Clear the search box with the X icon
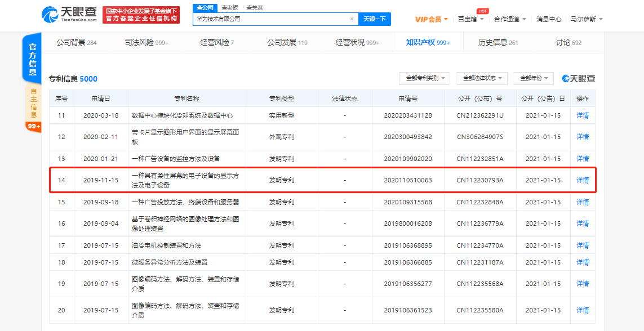Image resolution: width=644 pixels, height=331 pixels. pyautogui.click(x=352, y=19)
